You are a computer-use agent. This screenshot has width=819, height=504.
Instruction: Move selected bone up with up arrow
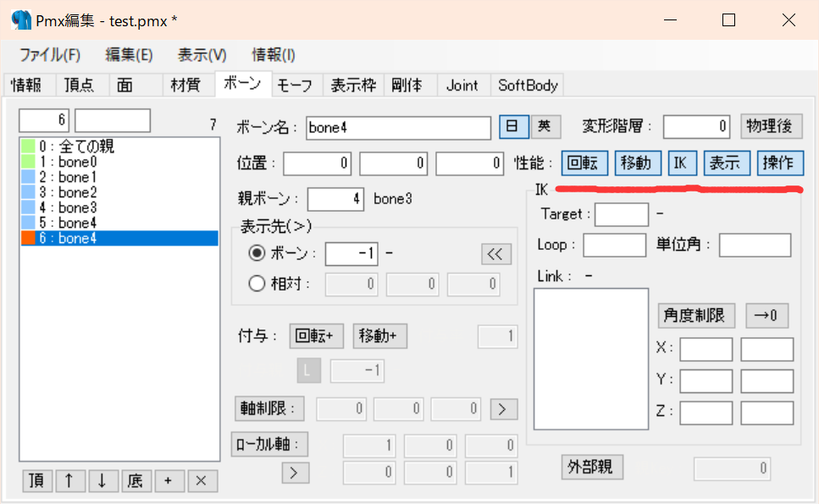(69, 480)
